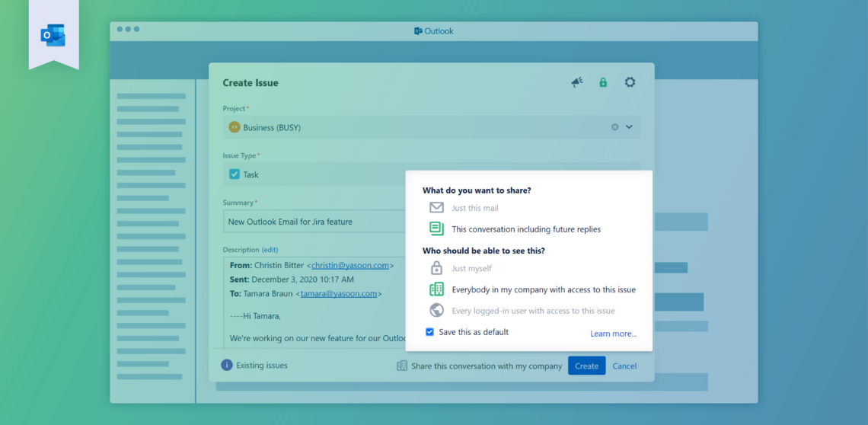Screen dimensions: 868x425
Task: Clear the Business (BUSY) project selection
Action: [614, 127]
